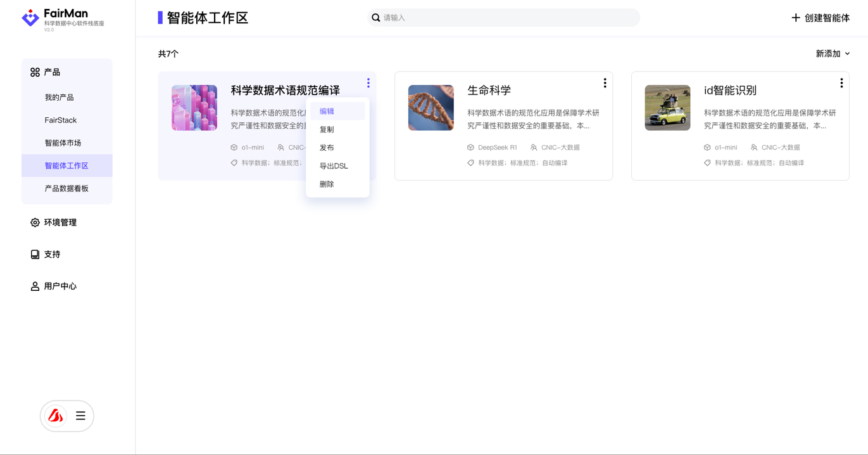
Task: Go to 产品数据看板 page
Action: coord(66,189)
